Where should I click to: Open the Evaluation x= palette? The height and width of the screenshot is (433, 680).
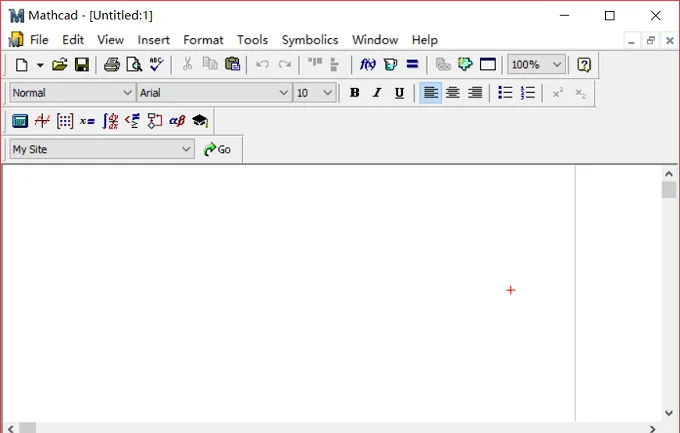[87, 121]
